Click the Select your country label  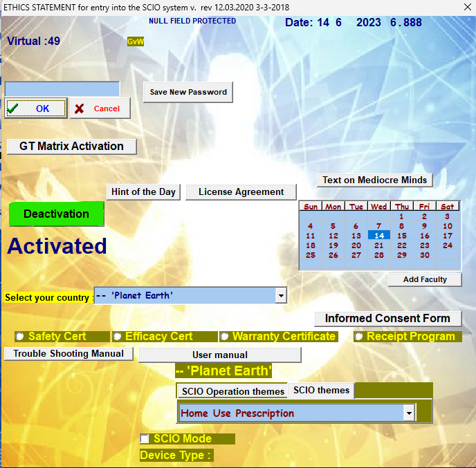(x=48, y=297)
